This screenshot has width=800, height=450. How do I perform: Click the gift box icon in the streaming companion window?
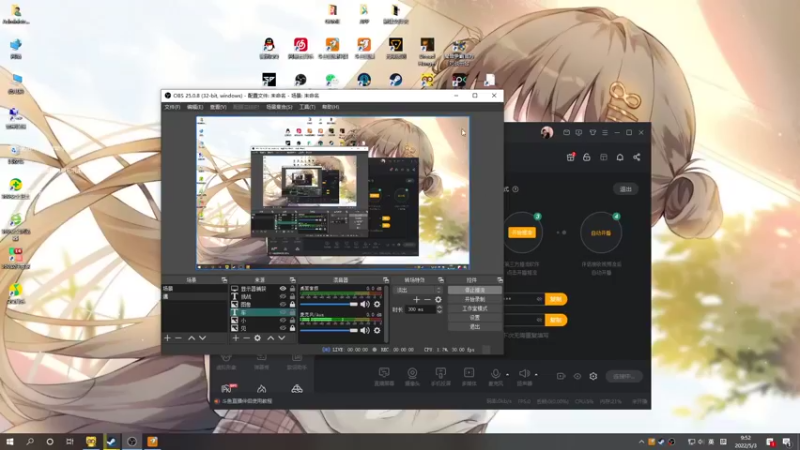570,157
